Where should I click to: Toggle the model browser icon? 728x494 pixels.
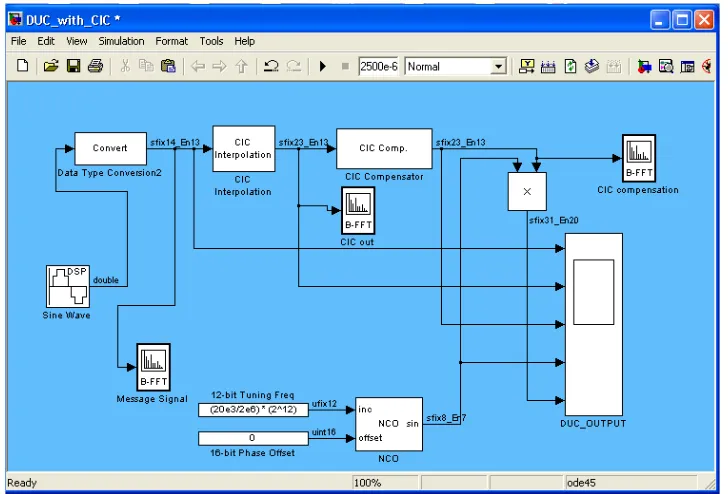point(688,66)
